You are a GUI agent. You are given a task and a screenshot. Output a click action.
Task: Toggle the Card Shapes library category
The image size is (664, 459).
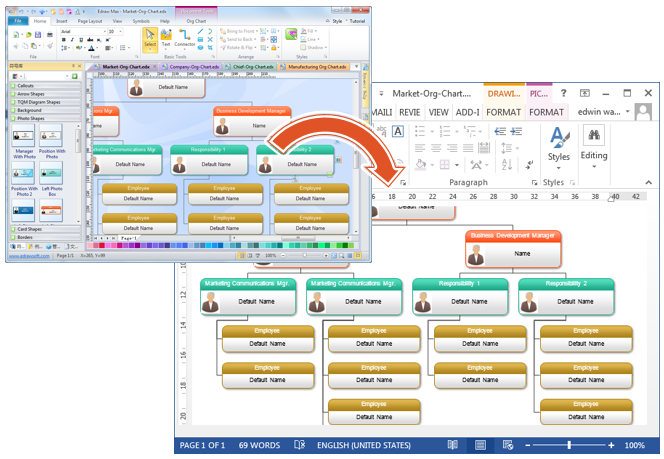45,229
